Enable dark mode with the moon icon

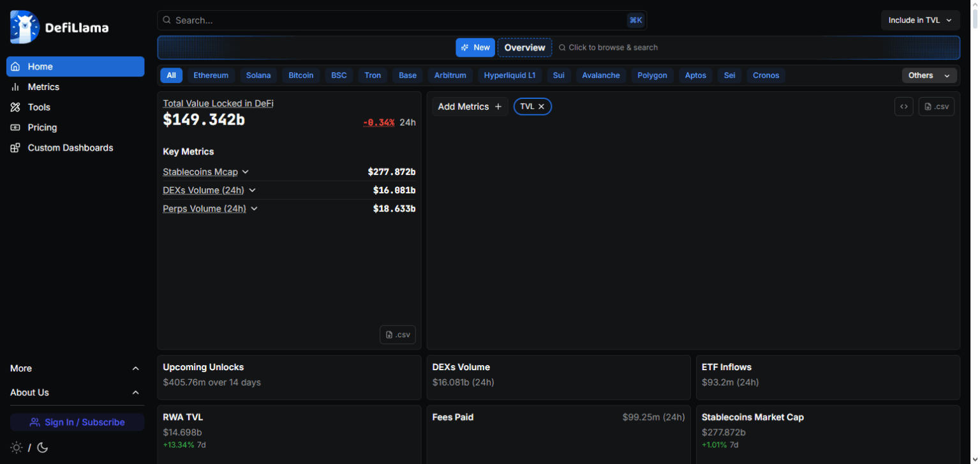[42, 447]
